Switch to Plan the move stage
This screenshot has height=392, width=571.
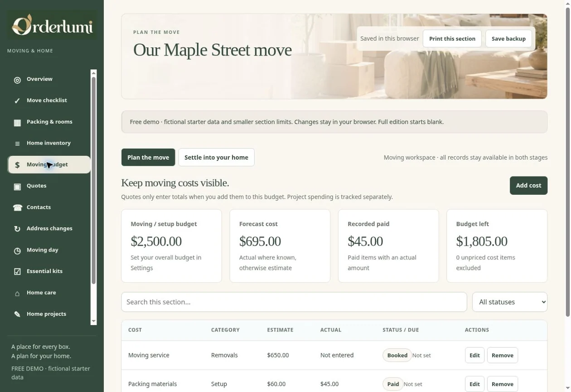pos(148,157)
